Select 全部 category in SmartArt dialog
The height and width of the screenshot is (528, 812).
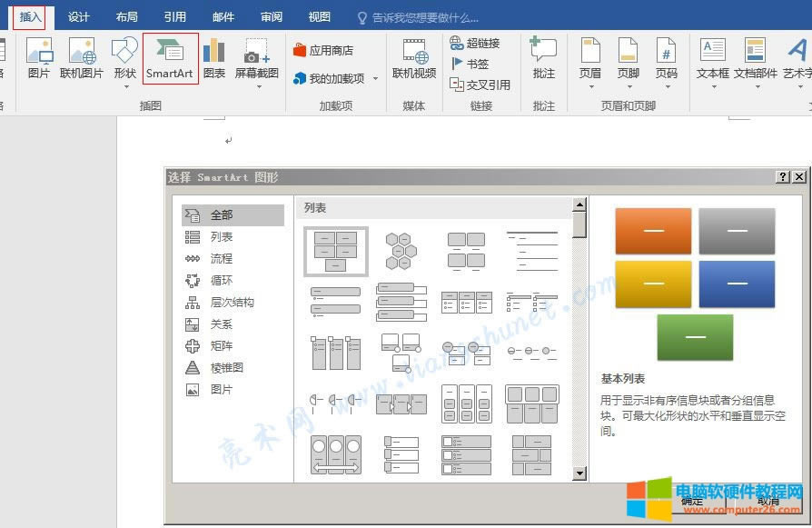(x=233, y=215)
